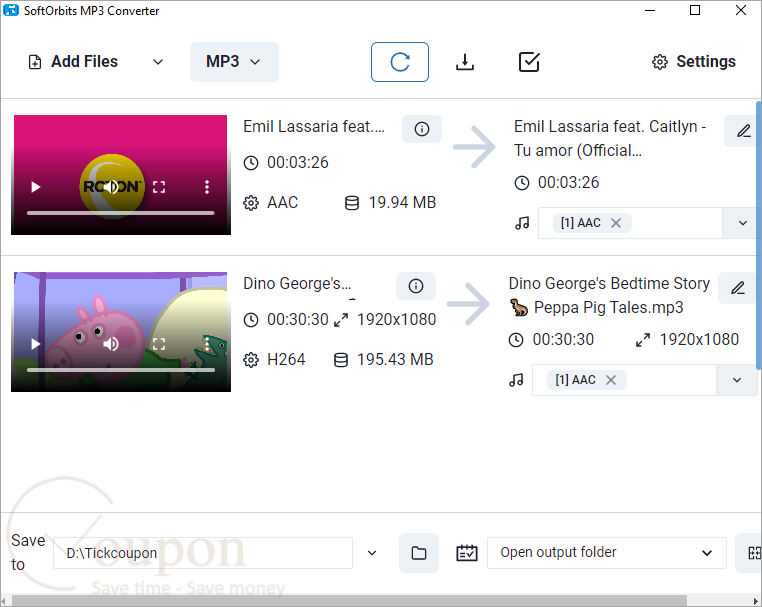The width and height of the screenshot is (762, 607).
Task: Seek in the Dino George's preview progress bar
Action: click(x=121, y=370)
